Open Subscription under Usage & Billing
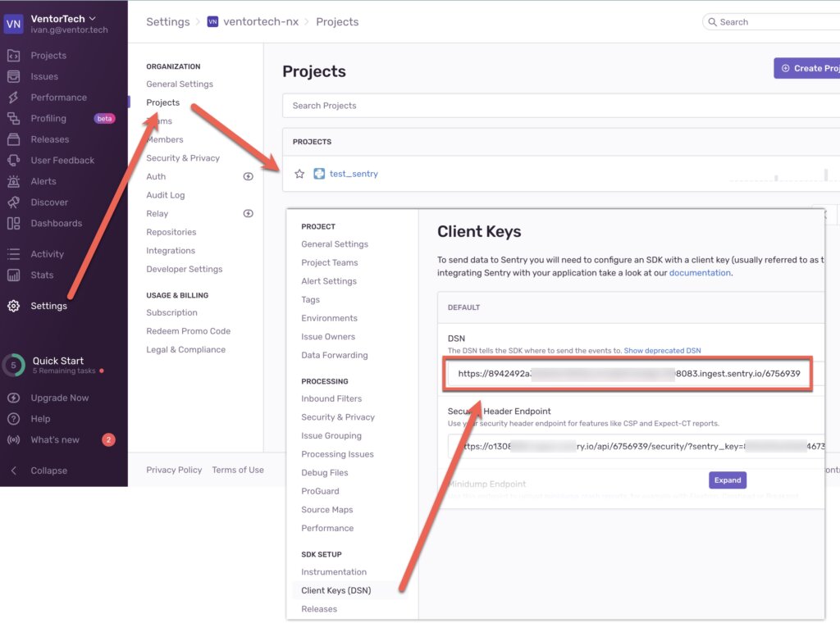Screen dimensions: 840x623 click(x=171, y=312)
